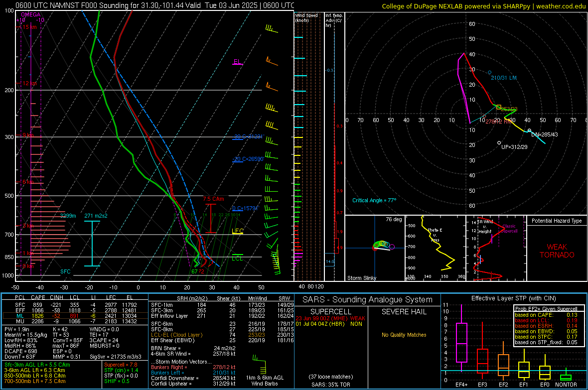Click the 'SARS - Sounding Analogue System' heading
This screenshot has width=588, height=390.
click(367, 300)
